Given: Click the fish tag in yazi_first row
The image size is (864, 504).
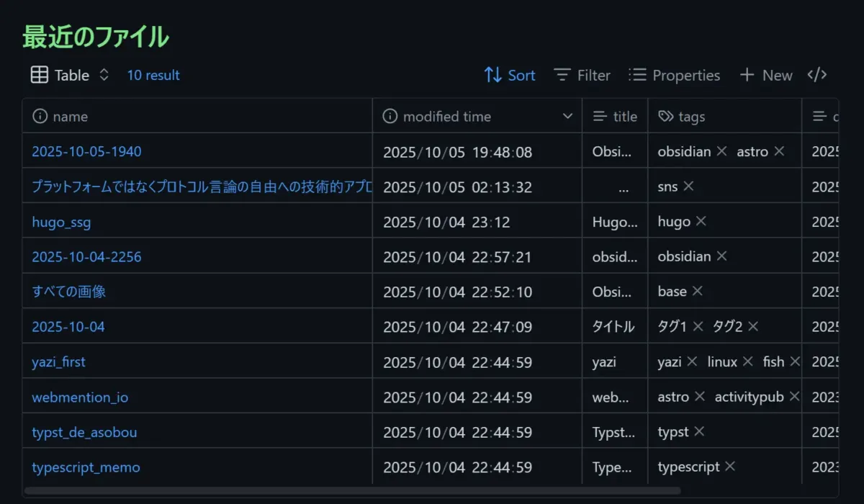Looking at the screenshot, I should click(773, 361).
